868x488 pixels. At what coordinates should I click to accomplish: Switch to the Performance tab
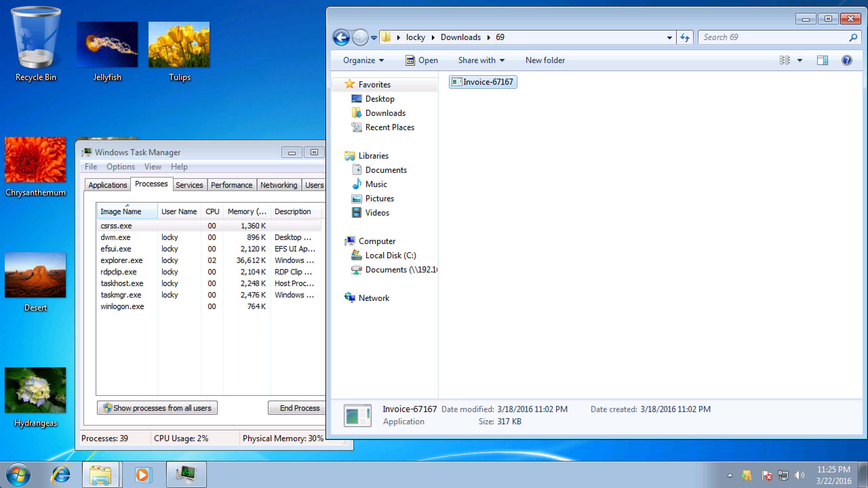[232, 185]
